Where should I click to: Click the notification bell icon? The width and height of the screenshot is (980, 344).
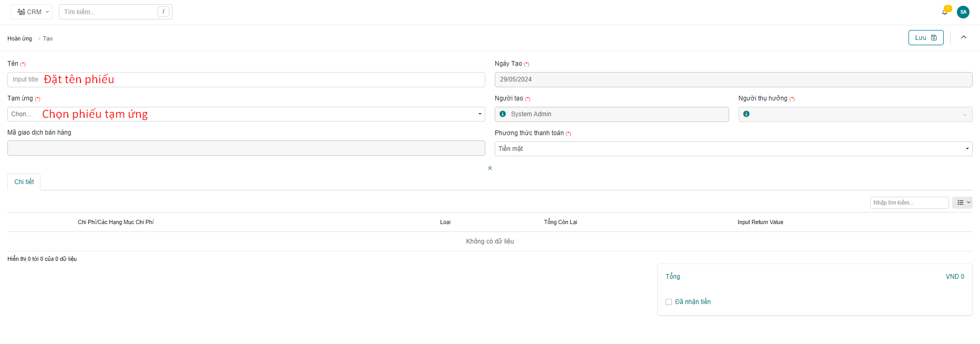pos(945,12)
